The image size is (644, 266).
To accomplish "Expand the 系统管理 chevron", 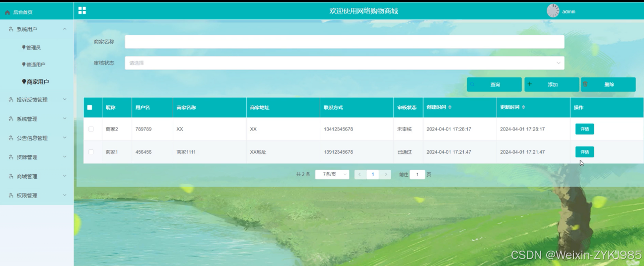I will tap(65, 119).
